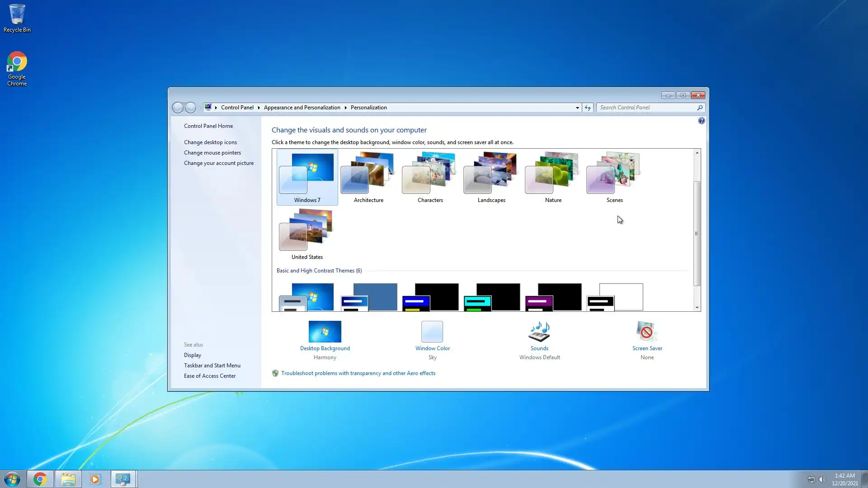Image resolution: width=868 pixels, height=488 pixels.
Task: Open Windows Media Player from the taskbar
Action: click(95, 479)
